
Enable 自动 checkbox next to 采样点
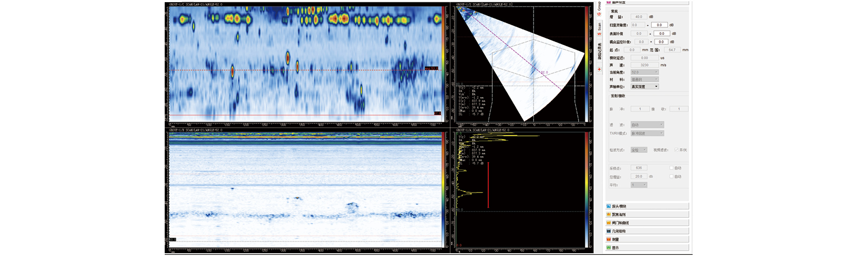click(x=672, y=168)
